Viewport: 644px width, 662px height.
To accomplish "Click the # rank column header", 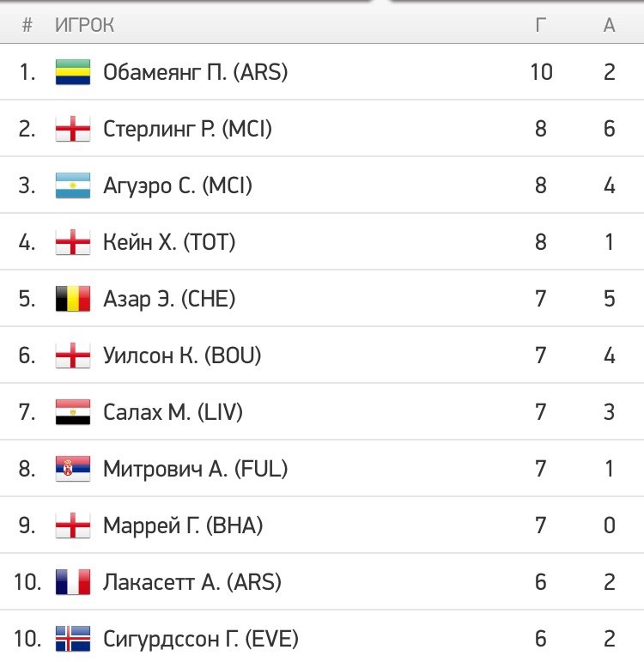I will (27, 26).
